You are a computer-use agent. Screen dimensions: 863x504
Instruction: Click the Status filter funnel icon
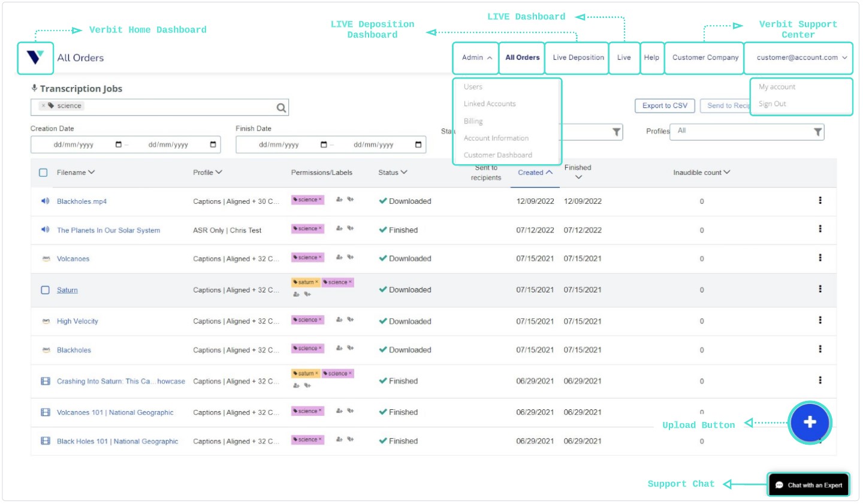616,132
